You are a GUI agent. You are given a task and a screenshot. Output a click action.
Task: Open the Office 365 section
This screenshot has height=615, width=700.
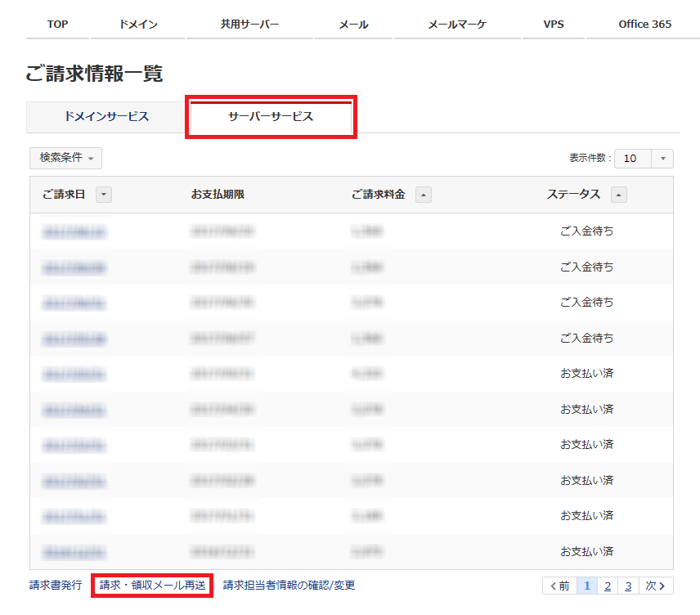coord(644,25)
